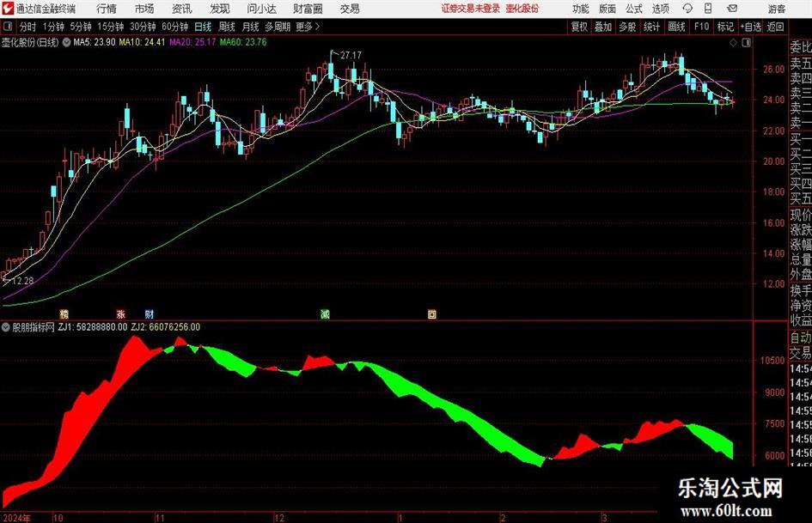Click the red 壹化股份 stock name link
Image resolution: width=812 pixels, height=523 pixels.
[522, 9]
